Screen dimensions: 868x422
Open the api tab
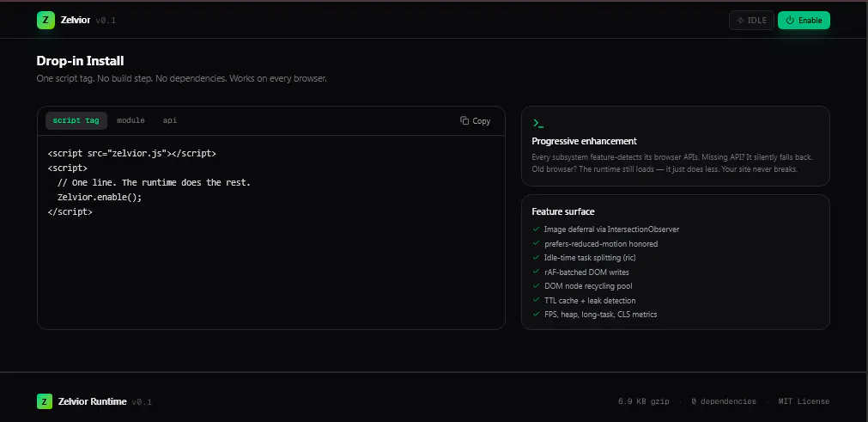tap(170, 120)
